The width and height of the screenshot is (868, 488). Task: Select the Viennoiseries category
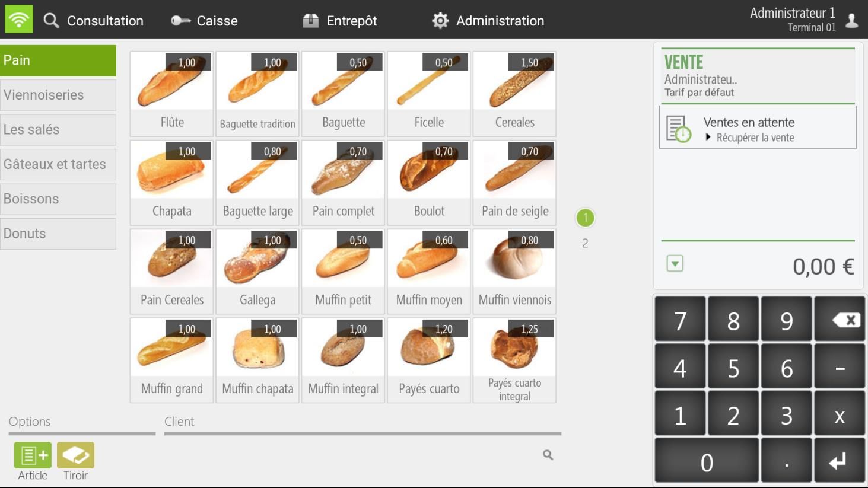click(x=58, y=95)
